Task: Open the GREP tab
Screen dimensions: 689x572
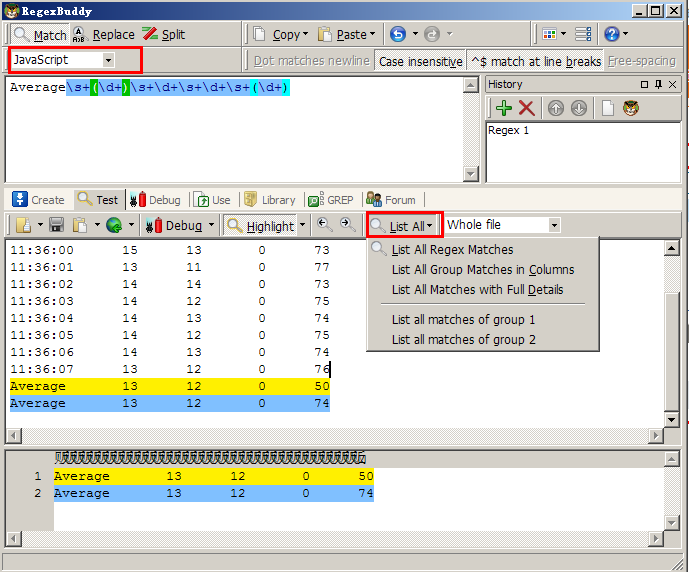Action: click(330, 200)
